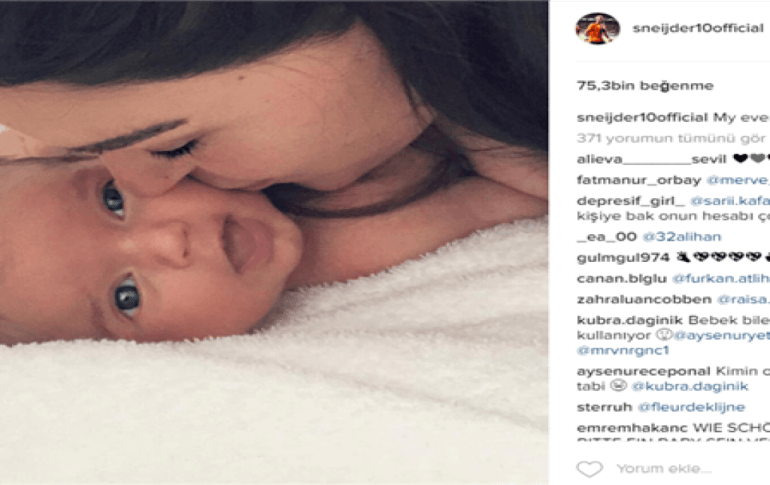770x485 pixels.
Task: Open alieva___sevil commenter profile
Action: click(651, 159)
